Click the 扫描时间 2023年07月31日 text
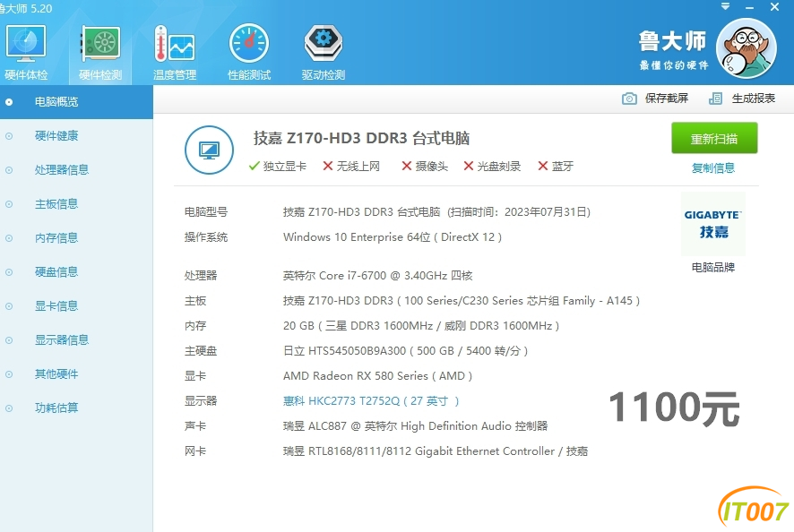Image resolution: width=794 pixels, height=532 pixels. point(520,211)
